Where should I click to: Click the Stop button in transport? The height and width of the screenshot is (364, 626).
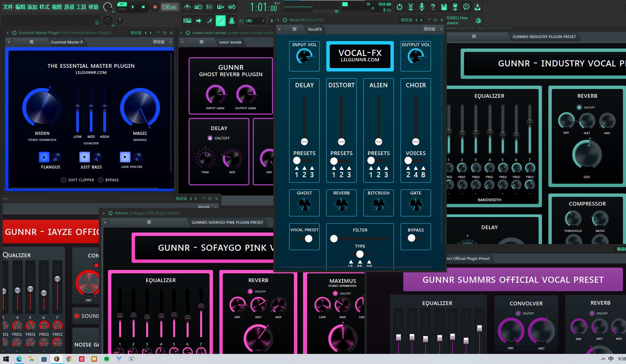coord(143,7)
